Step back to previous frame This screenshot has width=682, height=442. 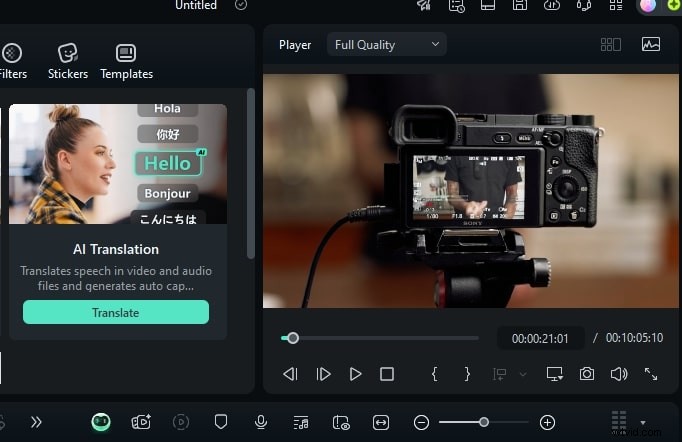(290, 374)
